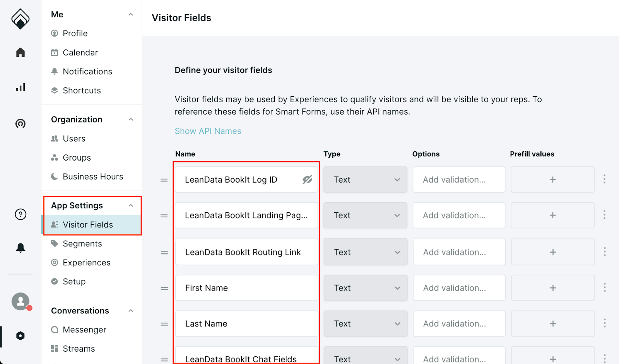
Task: Collapse the Me section
Action: [x=131, y=14]
